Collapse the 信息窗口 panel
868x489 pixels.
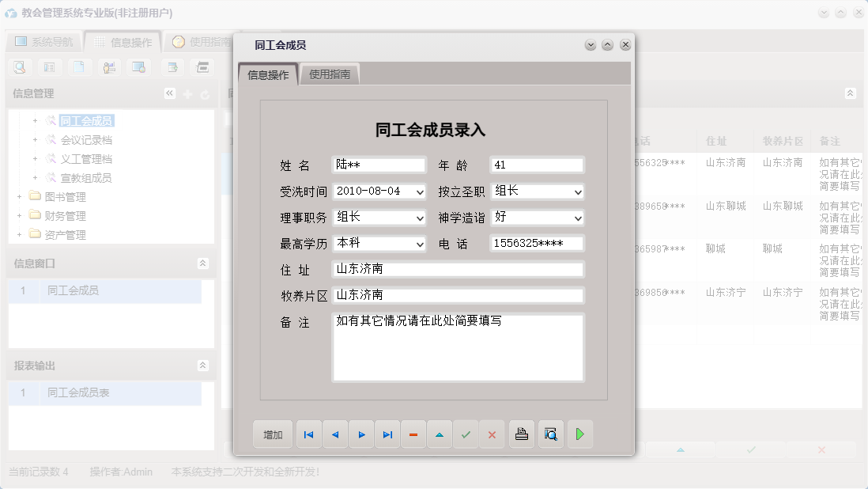[204, 264]
